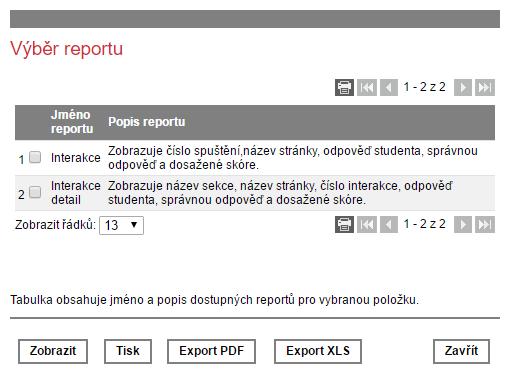This screenshot has width=510, height=374.
Task: Click the Export PDF button
Action: (x=211, y=351)
